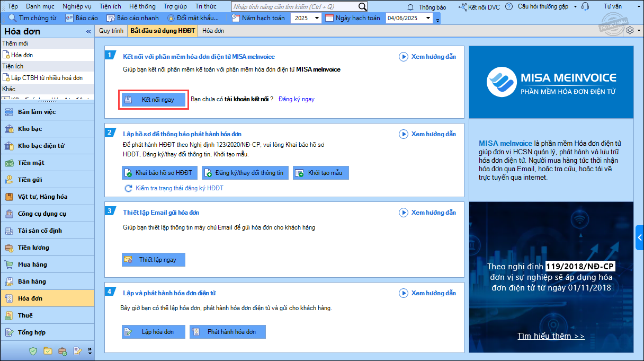Open Kho bạc điện tử module
The image size is (644, 361).
[47, 146]
